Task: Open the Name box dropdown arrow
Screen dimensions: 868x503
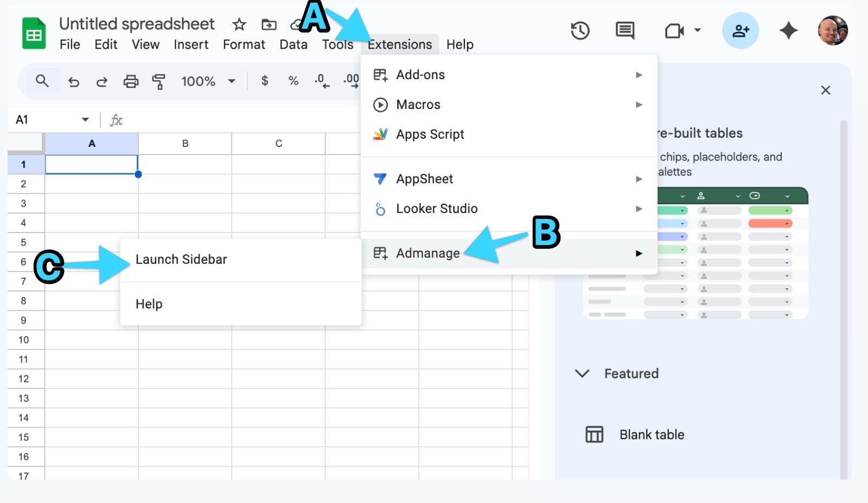Action: click(85, 120)
